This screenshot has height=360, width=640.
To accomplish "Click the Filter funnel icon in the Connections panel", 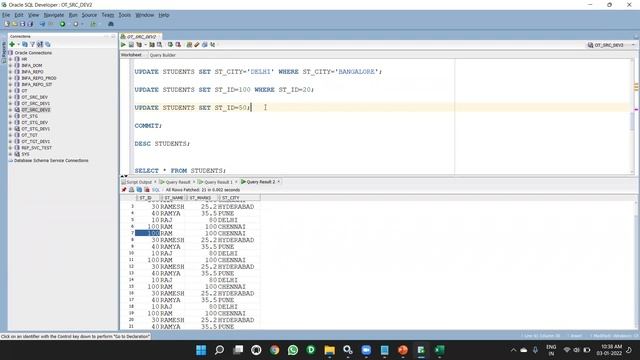I will pos(32,44).
